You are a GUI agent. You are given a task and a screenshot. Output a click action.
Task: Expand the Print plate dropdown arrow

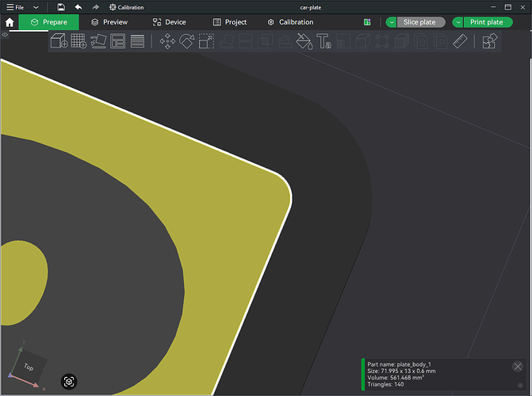point(458,22)
